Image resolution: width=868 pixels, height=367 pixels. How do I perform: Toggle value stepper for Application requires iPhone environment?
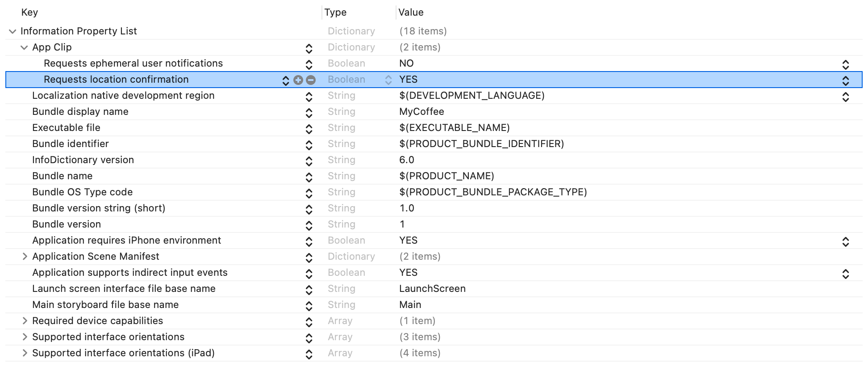pos(845,241)
